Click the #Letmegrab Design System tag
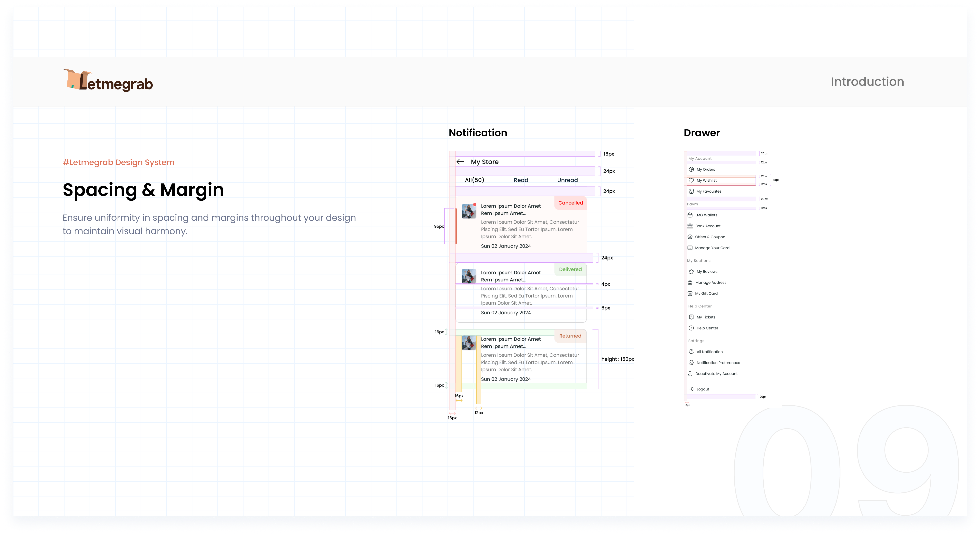This screenshot has width=980, height=535. coord(118,162)
